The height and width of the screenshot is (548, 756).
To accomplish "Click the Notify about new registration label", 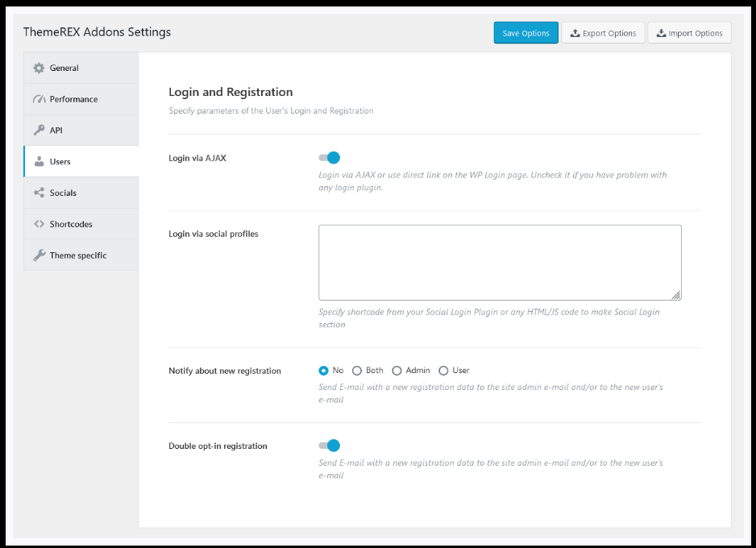I will 225,371.
